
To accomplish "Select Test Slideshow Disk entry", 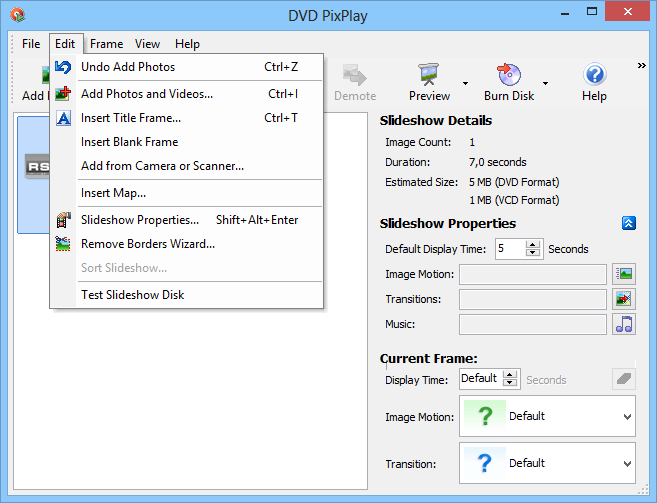I will (186, 295).
